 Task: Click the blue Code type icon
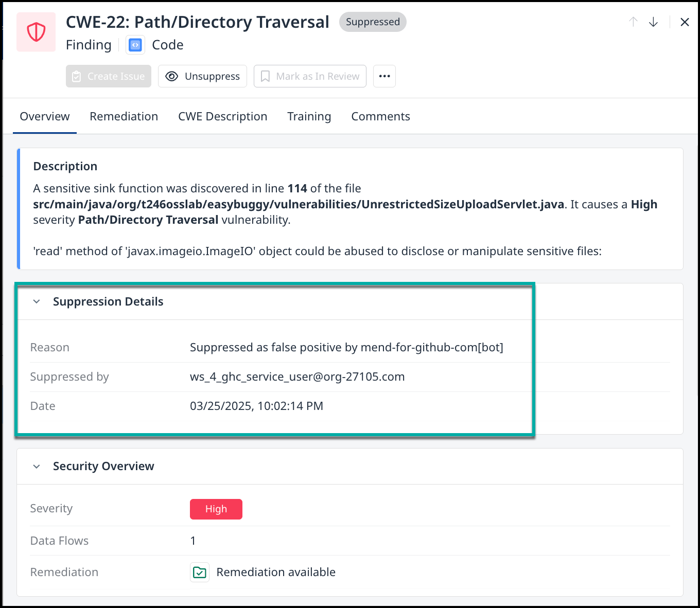pos(135,45)
